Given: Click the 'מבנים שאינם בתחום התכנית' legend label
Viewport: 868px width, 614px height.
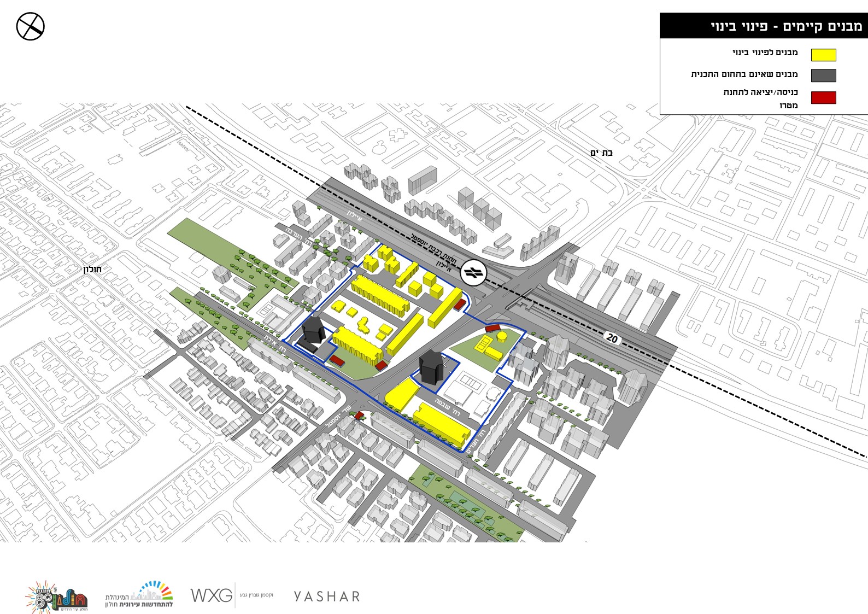Looking at the screenshot, I should tap(744, 74).
